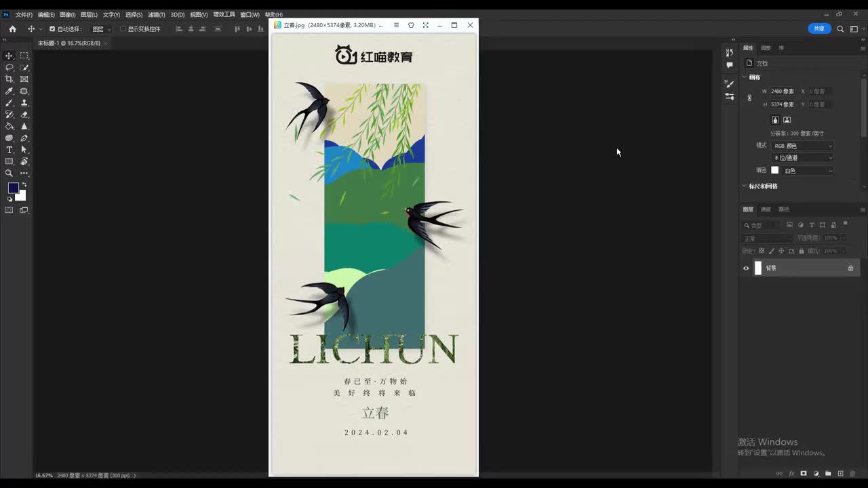
Task: Swap foreground and background colors
Action: coord(24,184)
